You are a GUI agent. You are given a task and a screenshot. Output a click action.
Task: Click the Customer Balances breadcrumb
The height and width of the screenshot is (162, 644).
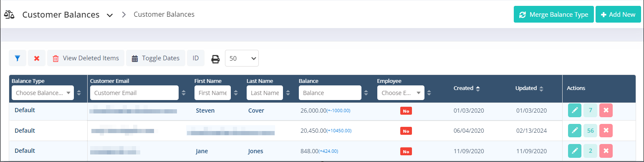pos(164,14)
